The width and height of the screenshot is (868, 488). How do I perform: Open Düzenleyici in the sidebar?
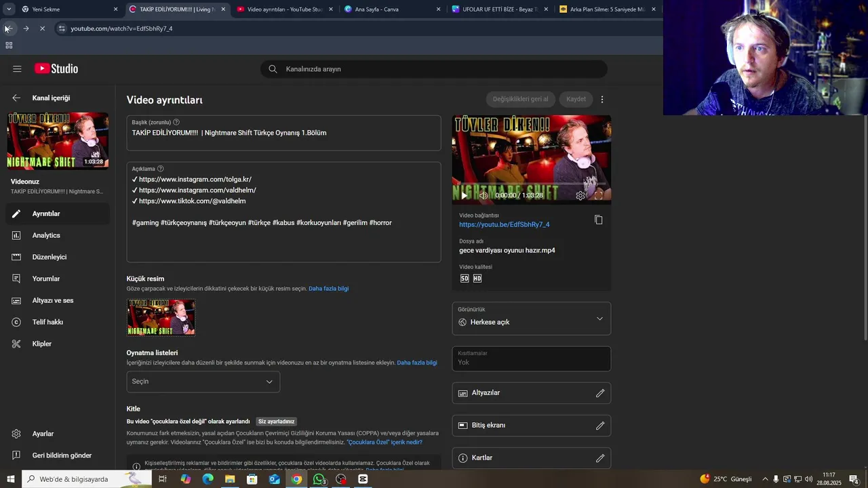click(58, 257)
